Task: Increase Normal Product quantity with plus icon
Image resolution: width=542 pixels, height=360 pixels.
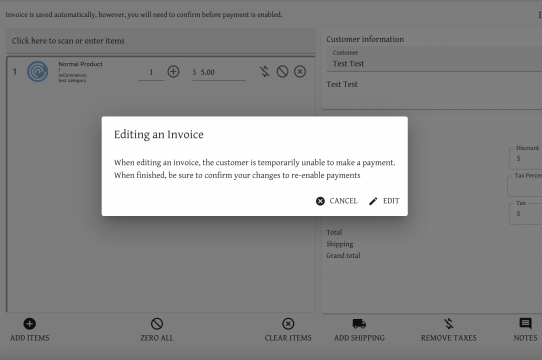Action: (173, 72)
